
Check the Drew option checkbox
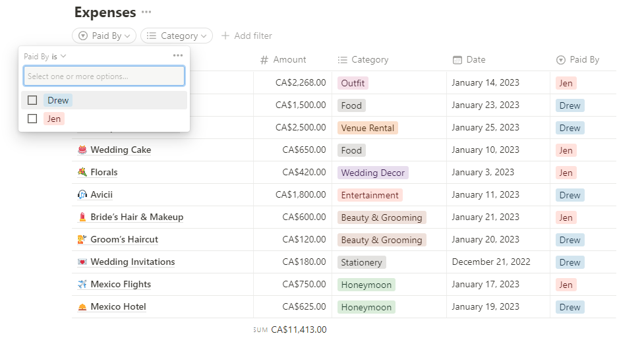click(32, 101)
